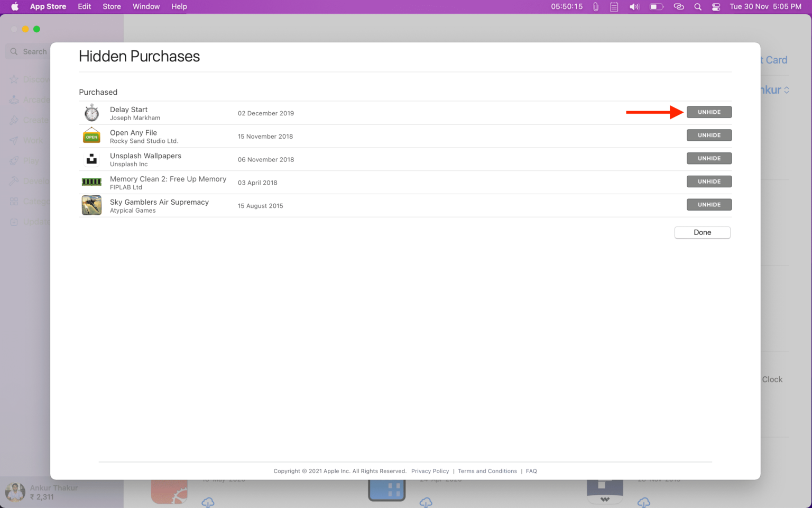The width and height of the screenshot is (812, 508).
Task: Click the Hidden Purchases heading
Action: pos(139,56)
